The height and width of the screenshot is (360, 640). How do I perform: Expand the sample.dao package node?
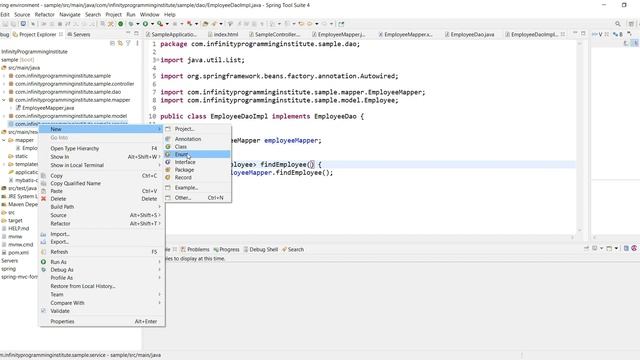(4, 92)
